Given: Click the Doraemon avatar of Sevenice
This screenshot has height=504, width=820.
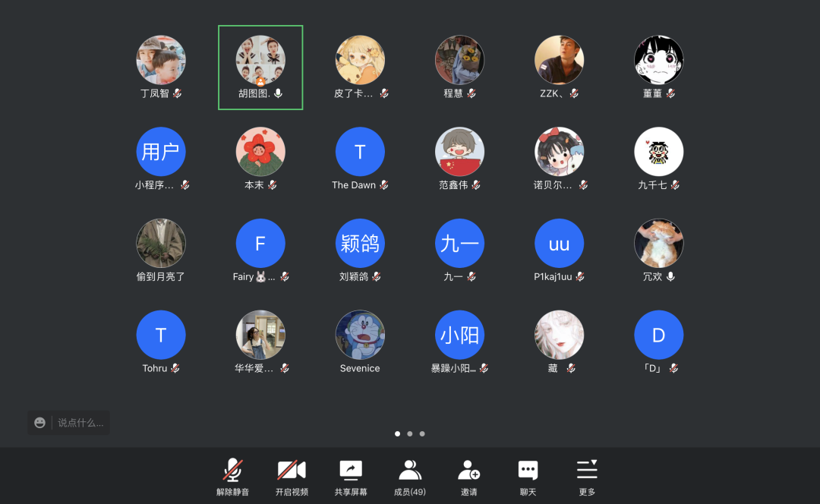Looking at the screenshot, I should tap(360, 335).
